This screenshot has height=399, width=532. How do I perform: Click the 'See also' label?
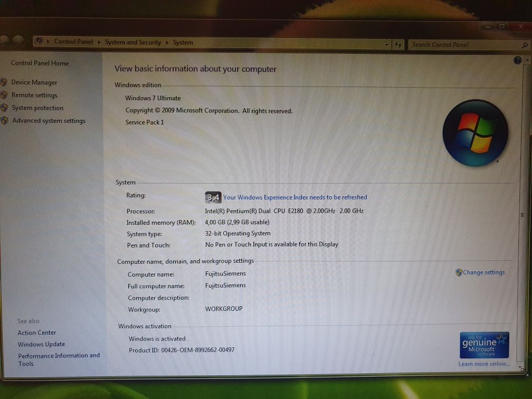(28, 321)
